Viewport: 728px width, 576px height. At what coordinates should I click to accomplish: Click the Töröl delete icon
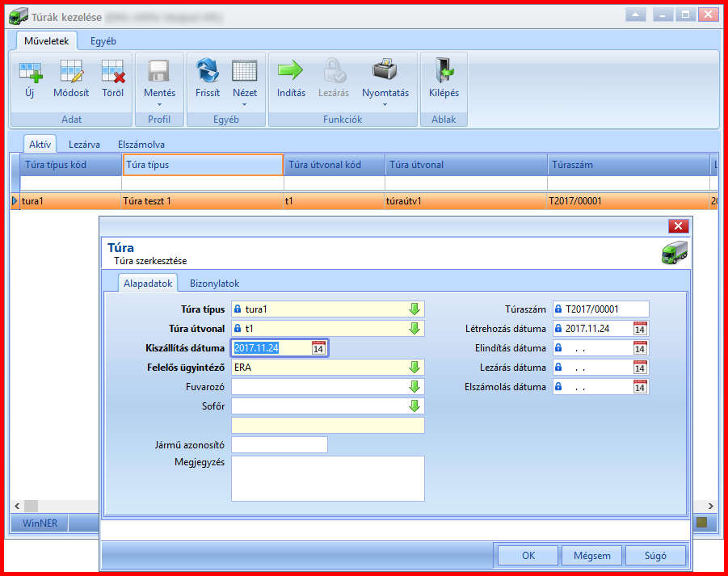coord(113,71)
